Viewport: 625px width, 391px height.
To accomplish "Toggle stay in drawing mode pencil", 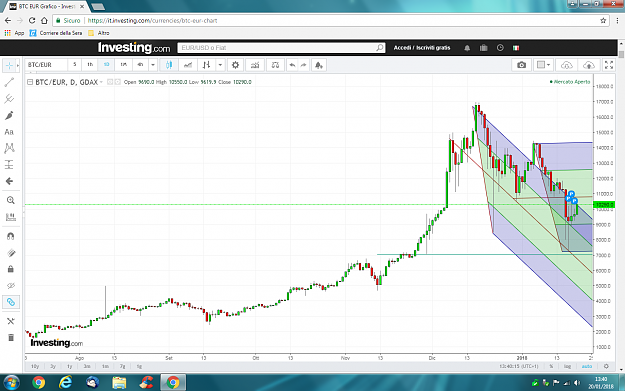I will (10, 253).
